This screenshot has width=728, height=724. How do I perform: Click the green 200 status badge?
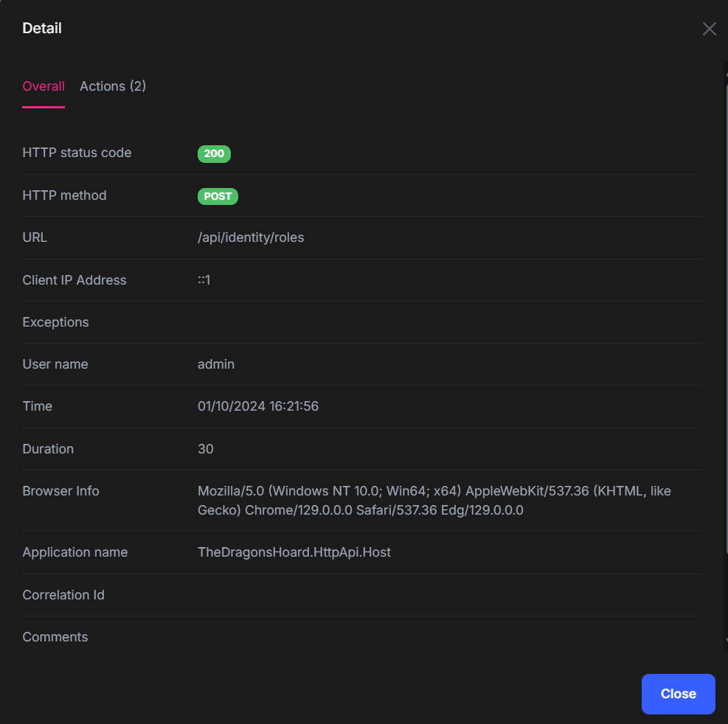coord(214,153)
